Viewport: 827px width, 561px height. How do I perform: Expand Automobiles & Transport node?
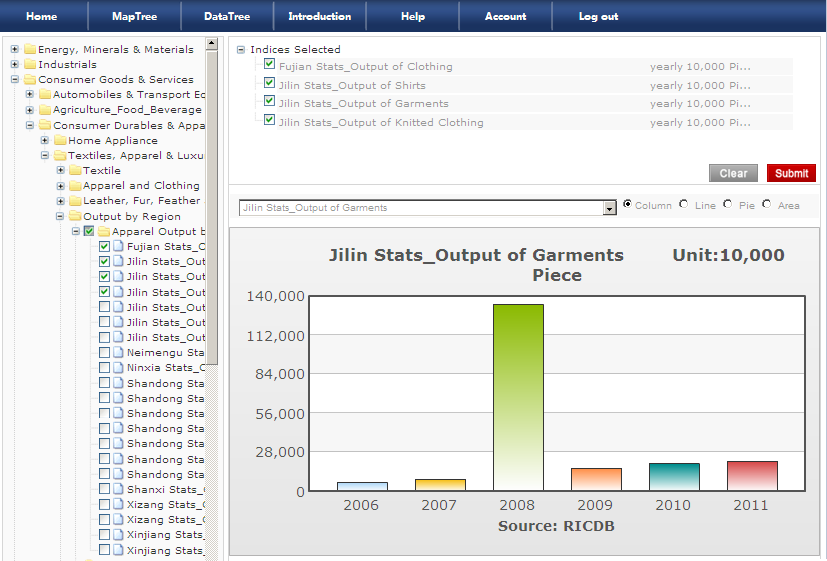click(x=30, y=94)
